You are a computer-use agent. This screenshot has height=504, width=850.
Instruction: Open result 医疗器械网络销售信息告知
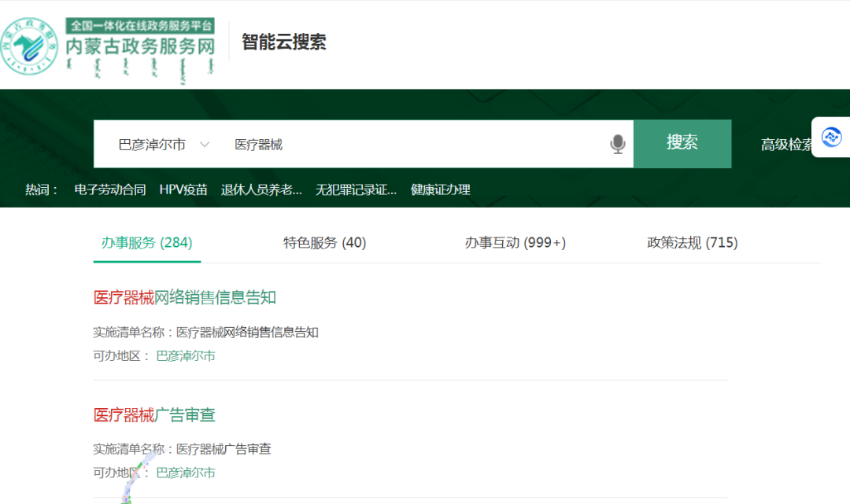tap(185, 297)
